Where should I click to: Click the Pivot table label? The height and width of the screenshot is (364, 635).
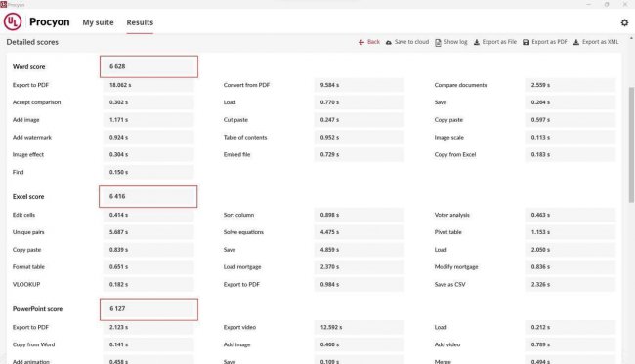coord(447,232)
